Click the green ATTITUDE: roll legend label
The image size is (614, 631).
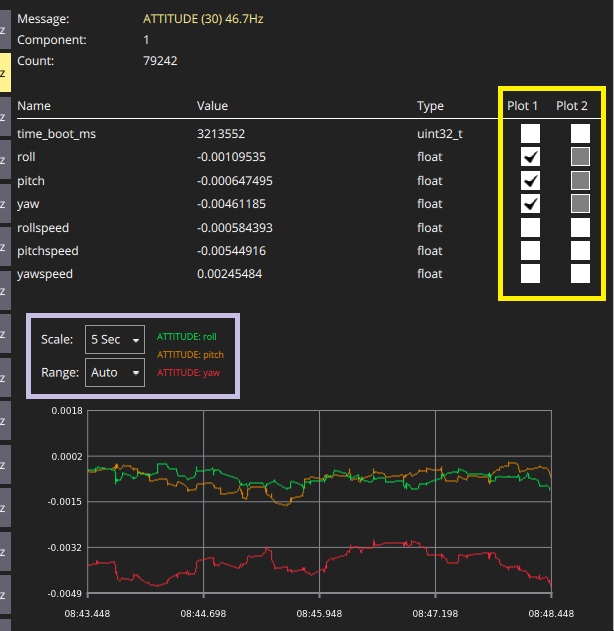[187, 337]
